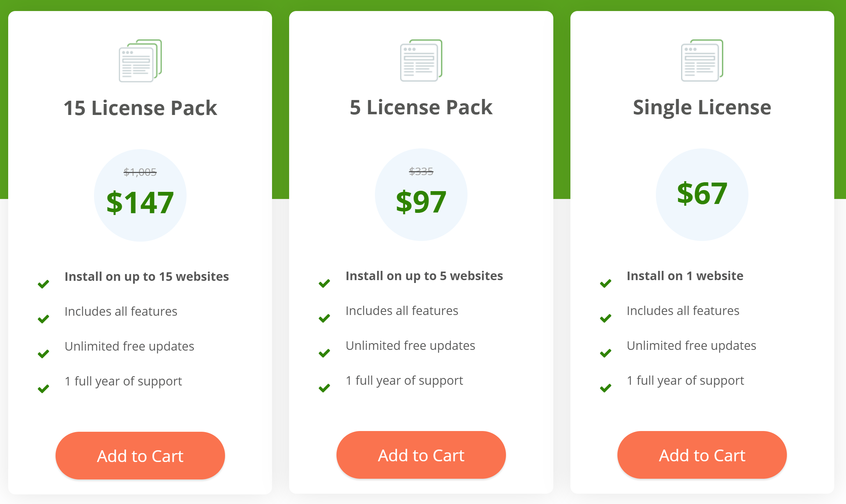Screen dimensions: 846x504
Task: Click the Single License page icon
Action: [x=702, y=60]
